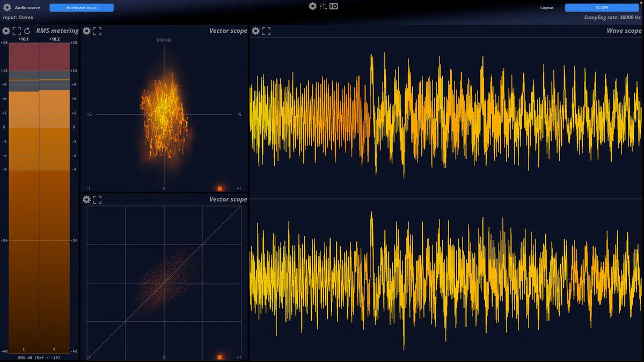The width and height of the screenshot is (644, 362).
Task: Reset the RMS metering with refresh icon
Action: pos(27,31)
